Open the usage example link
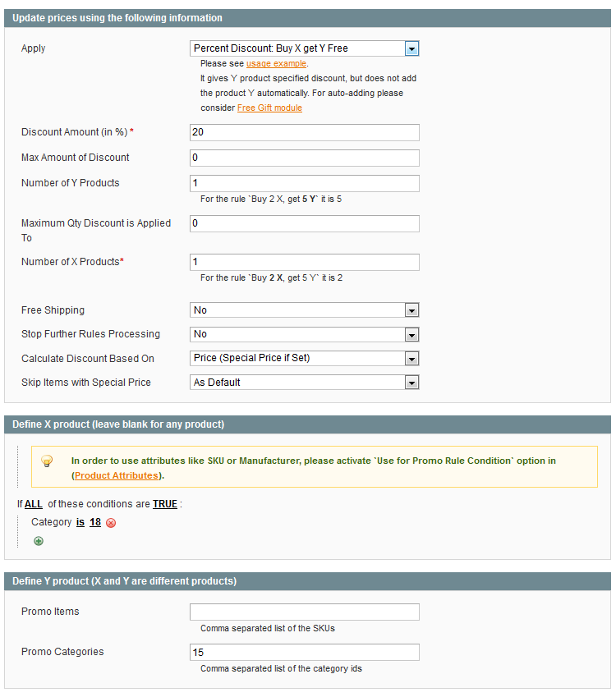The width and height of the screenshot is (616, 697). [x=276, y=63]
